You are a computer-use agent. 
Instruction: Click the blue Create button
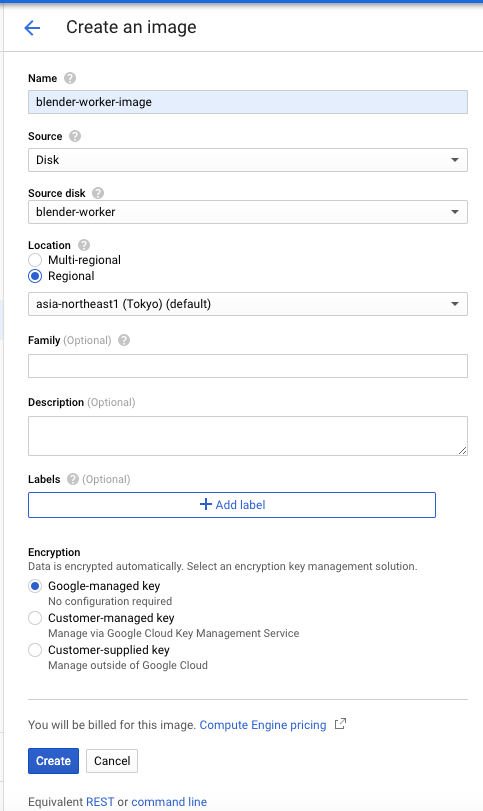[x=53, y=761]
